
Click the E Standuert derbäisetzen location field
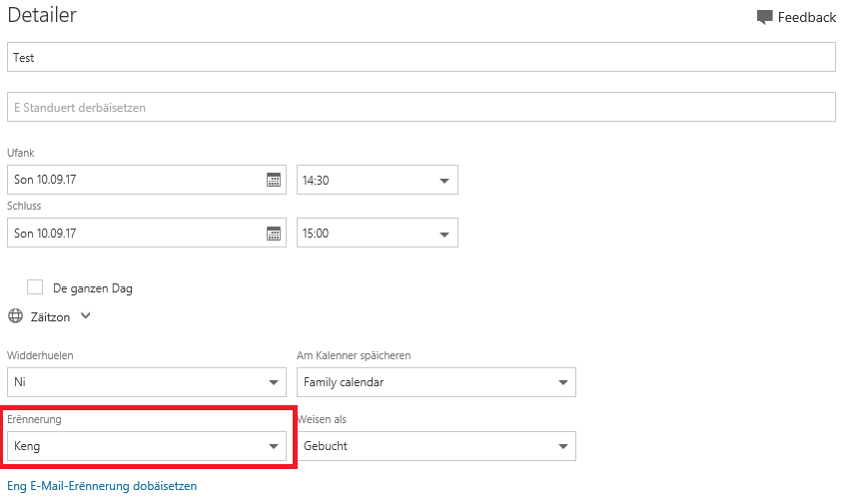click(422, 108)
